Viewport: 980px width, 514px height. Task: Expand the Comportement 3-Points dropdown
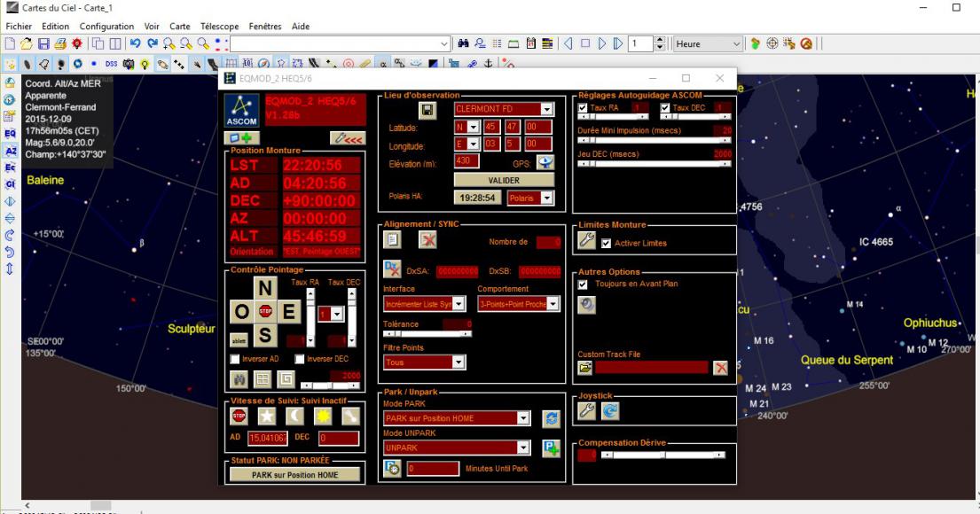pos(553,304)
